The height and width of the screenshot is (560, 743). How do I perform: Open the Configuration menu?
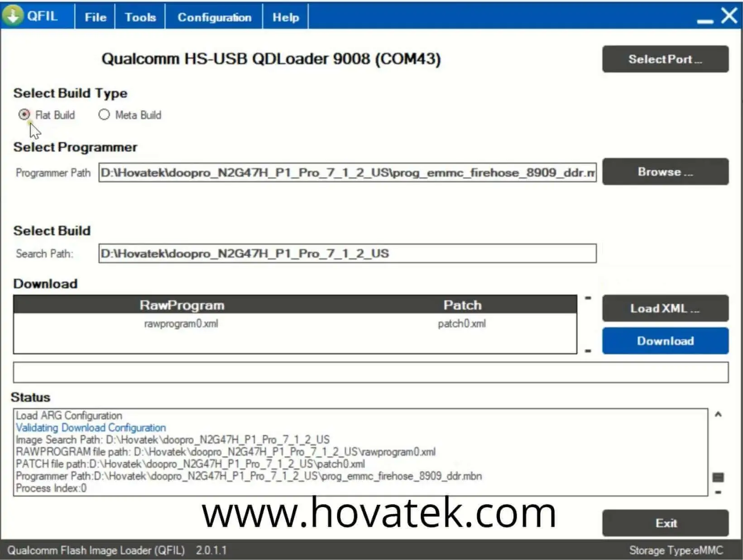[x=214, y=17]
